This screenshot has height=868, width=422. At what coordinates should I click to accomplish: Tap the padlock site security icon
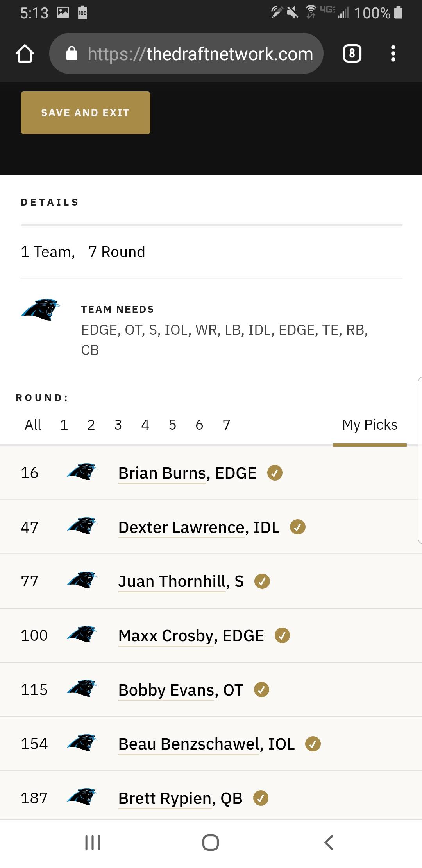click(72, 53)
